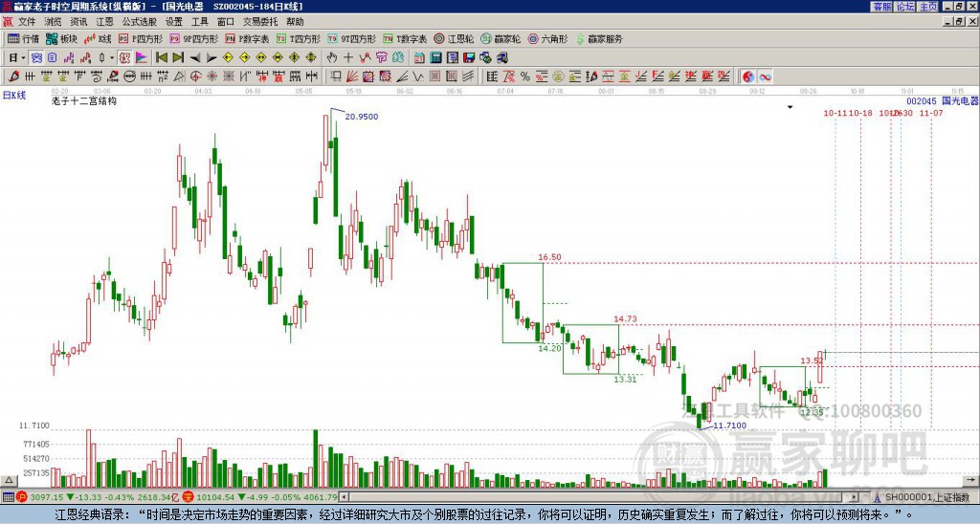Open 赢家服务 service

599,38
